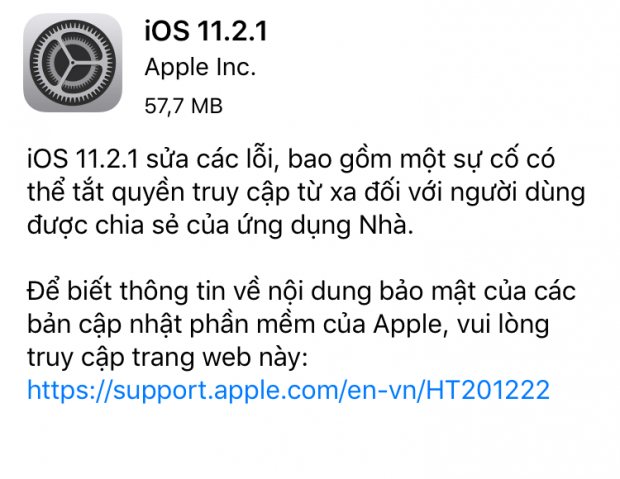Click "iOS 11.2.1" at the start of the description
This screenshot has height=479, width=620.
click(x=83, y=159)
